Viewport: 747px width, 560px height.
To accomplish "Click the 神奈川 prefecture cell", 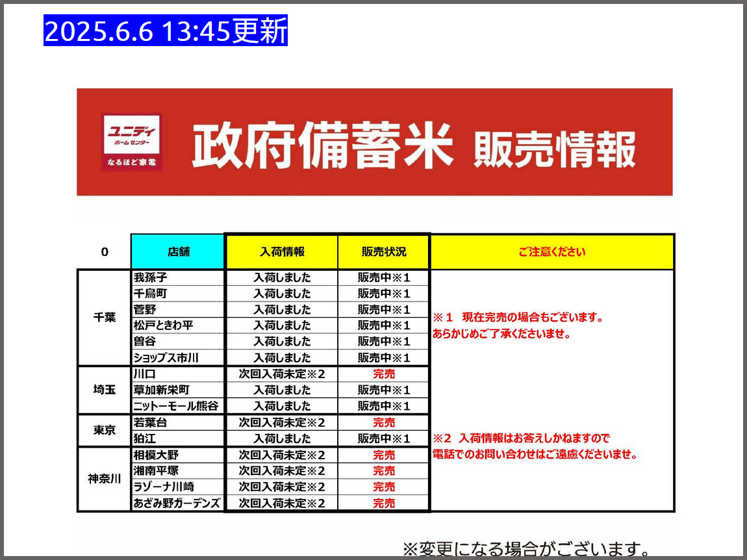I will pyautogui.click(x=105, y=479).
